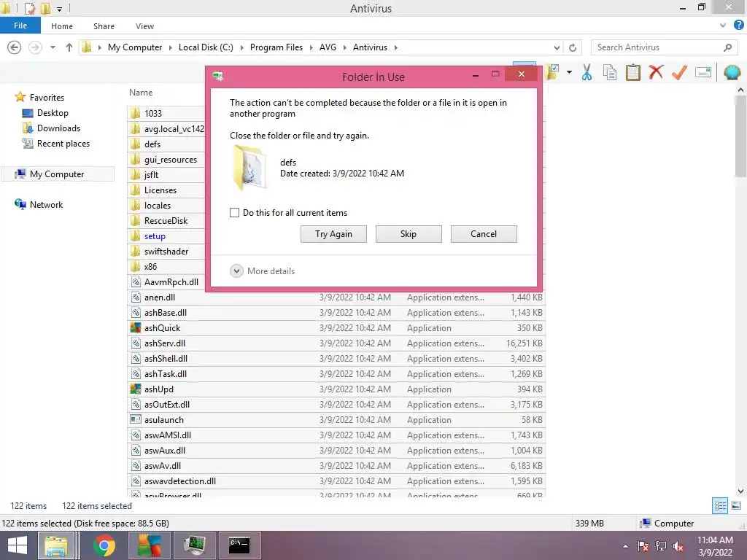747x560 pixels.
Task: Select the setup folder
Action: 155,236
